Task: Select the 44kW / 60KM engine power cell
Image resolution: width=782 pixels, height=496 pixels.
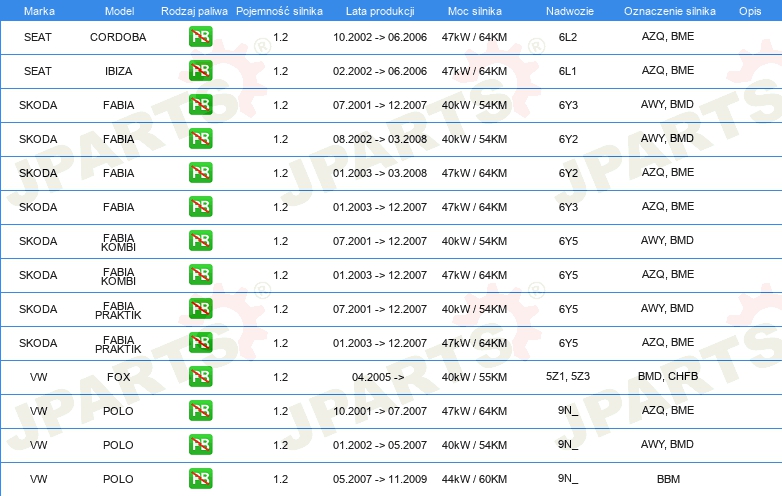Action: pyautogui.click(x=474, y=479)
